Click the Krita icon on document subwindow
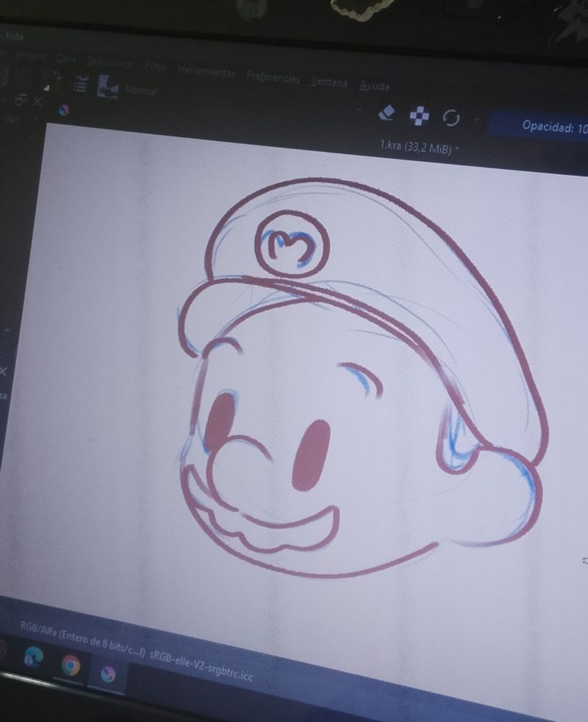The image size is (588, 722). point(64,110)
